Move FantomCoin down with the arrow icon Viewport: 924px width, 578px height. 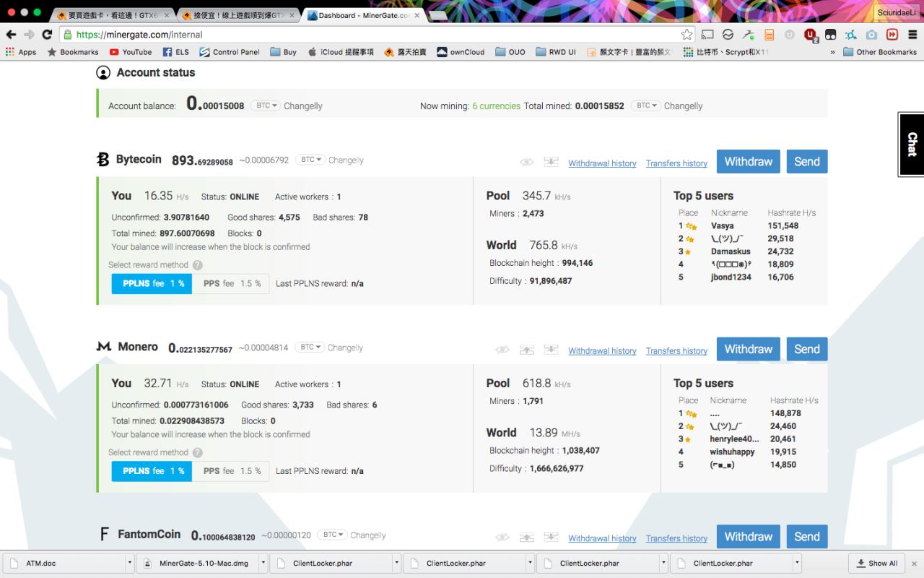551,538
